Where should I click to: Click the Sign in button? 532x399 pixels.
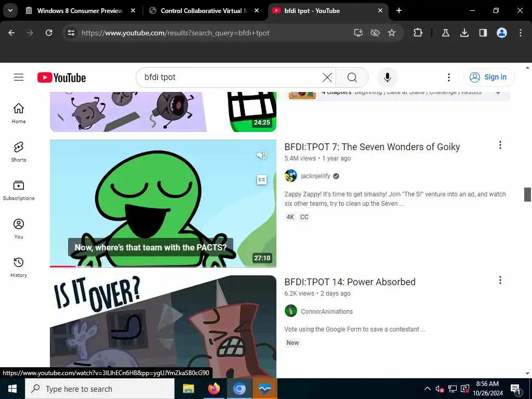489,77
